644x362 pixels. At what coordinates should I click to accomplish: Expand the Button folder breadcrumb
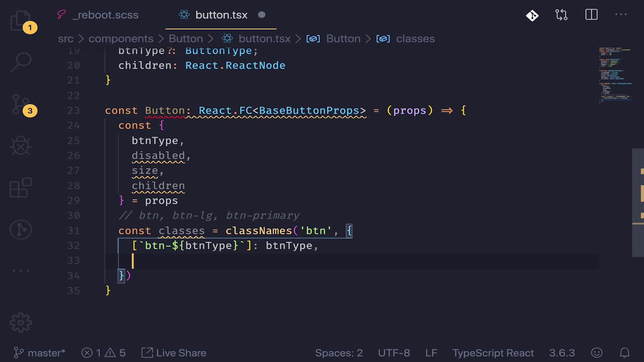(185, 39)
